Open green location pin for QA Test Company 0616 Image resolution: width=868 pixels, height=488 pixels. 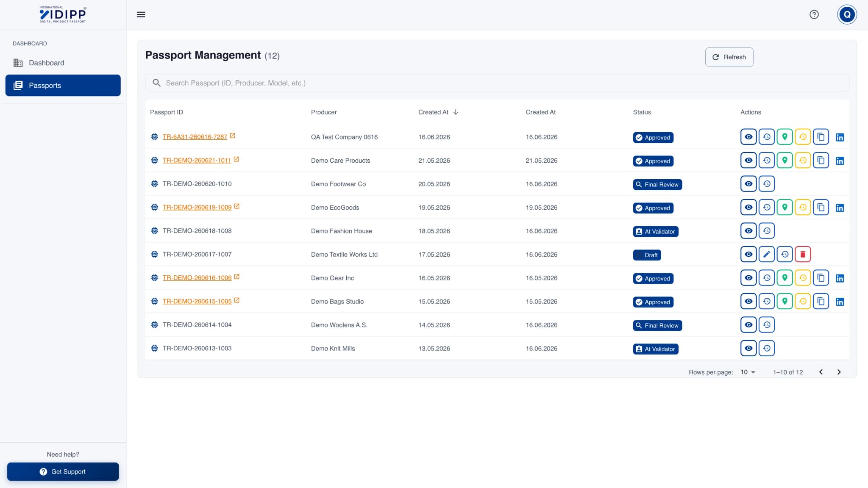click(x=785, y=137)
